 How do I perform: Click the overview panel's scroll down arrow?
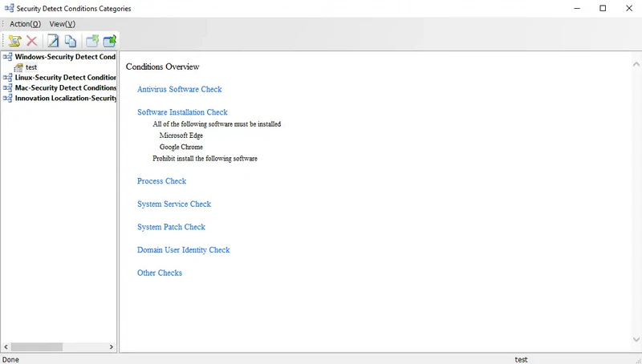(x=636, y=339)
